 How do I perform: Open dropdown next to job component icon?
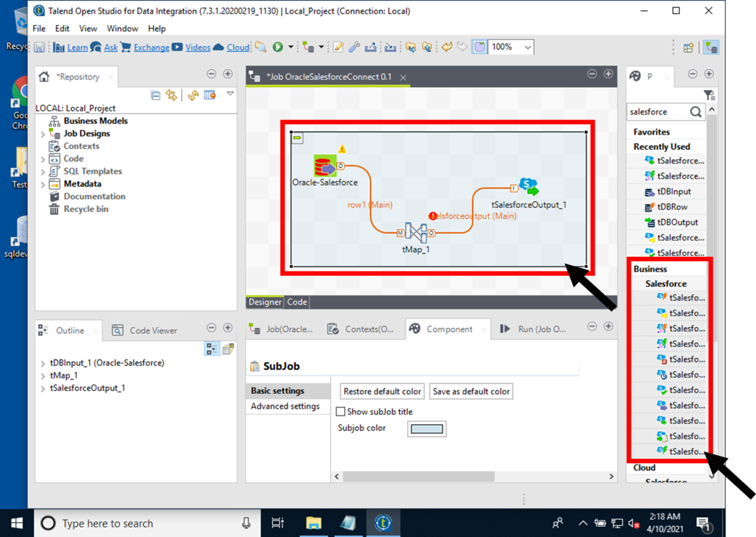tap(321, 47)
